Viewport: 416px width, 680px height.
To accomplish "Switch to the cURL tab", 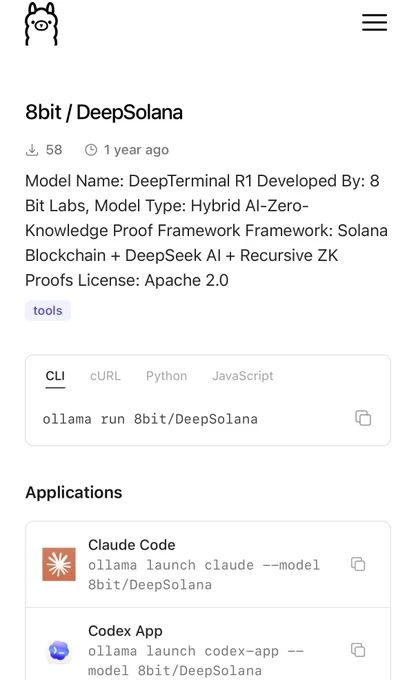I will point(105,376).
